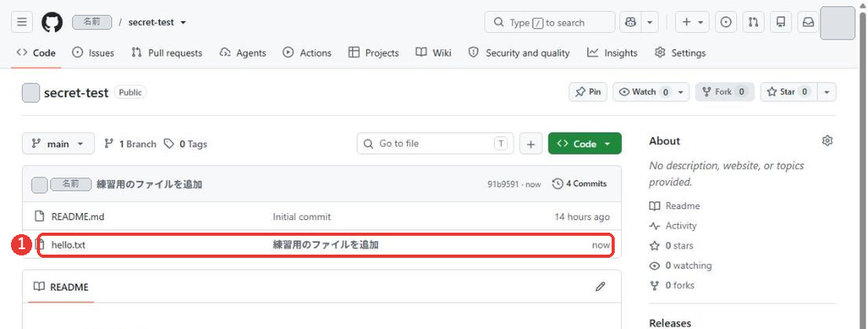Edit README with pencil icon
The image size is (868, 329).
pos(600,286)
